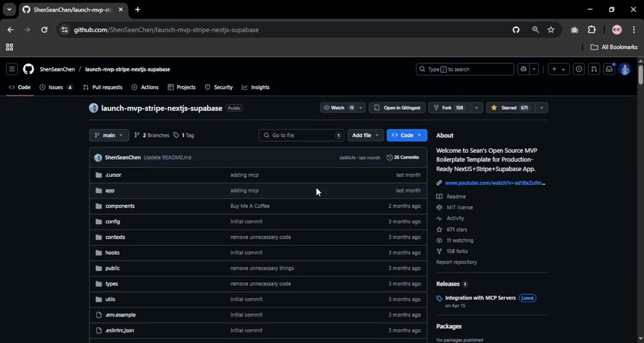
Task: Open the .cursor folder
Action: (113, 175)
